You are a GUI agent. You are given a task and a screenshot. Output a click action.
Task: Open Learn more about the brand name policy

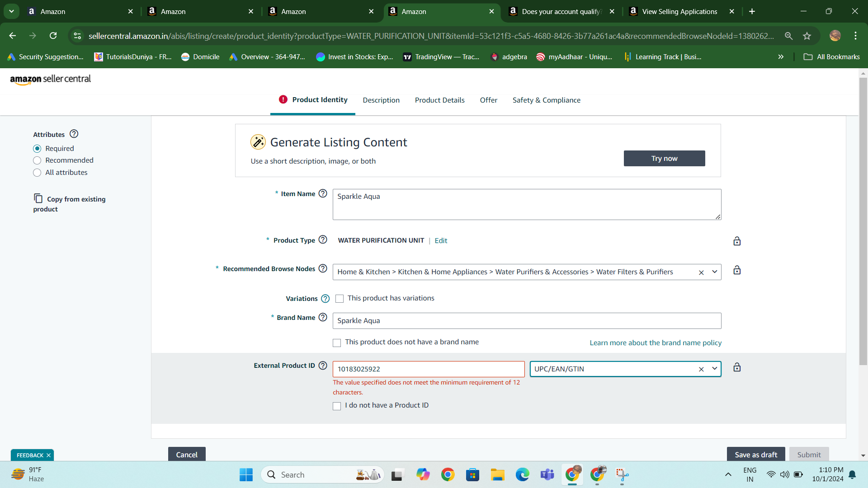656,343
